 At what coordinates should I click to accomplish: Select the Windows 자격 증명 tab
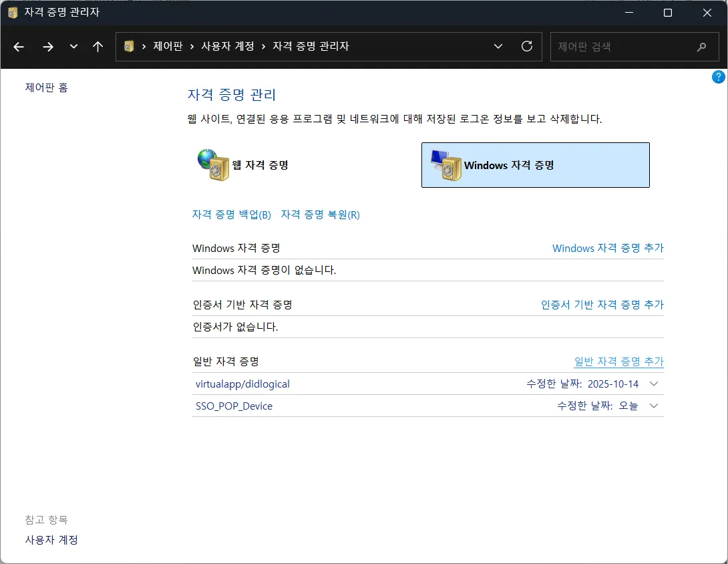click(x=536, y=165)
